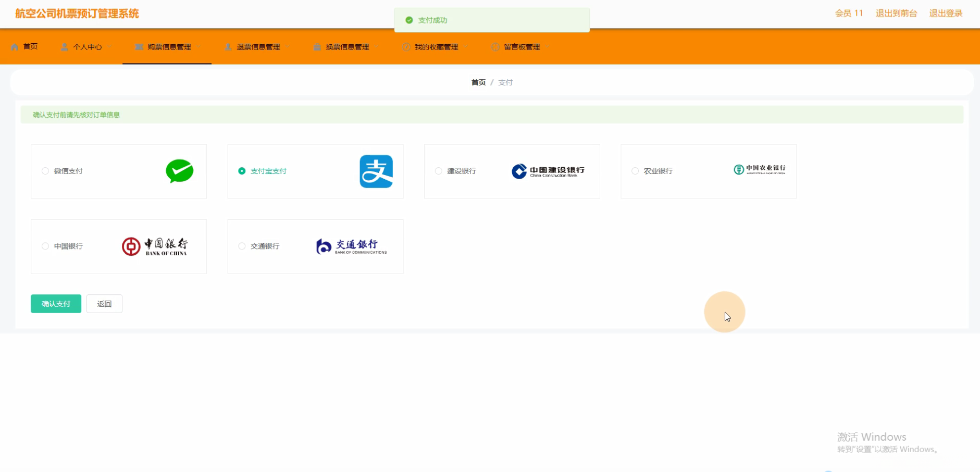The width and height of the screenshot is (980, 472).
Task: Click the green check icon in the 支付成功 toast
Action: pos(409,20)
